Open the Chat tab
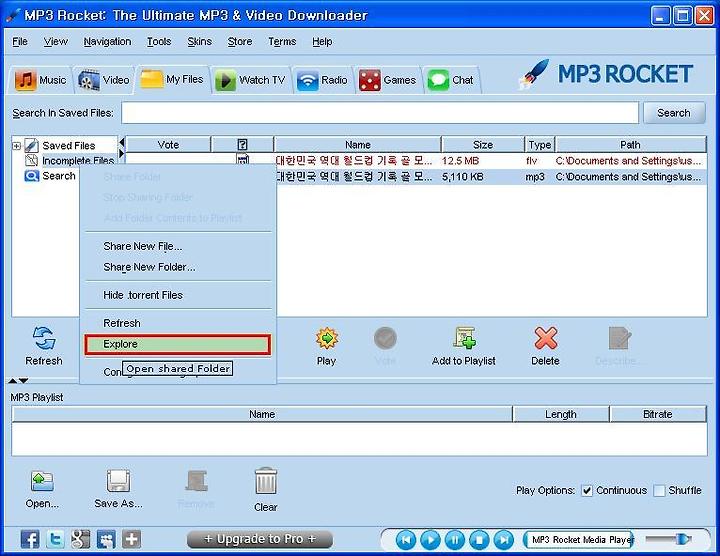Viewport: 720px width, 556px height. tap(450, 80)
